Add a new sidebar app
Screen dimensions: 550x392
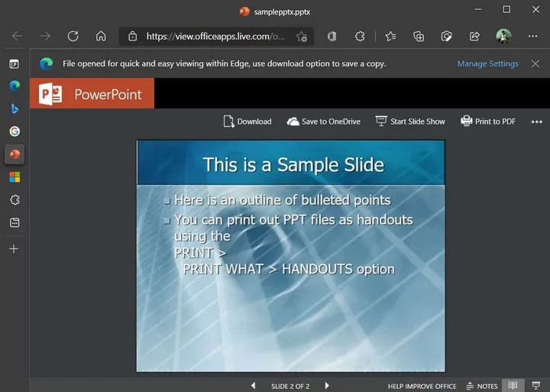[14, 249]
